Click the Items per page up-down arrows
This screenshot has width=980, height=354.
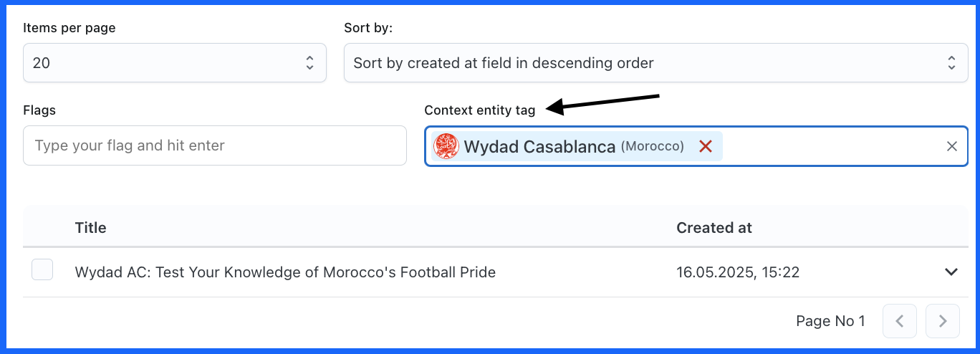(x=309, y=63)
